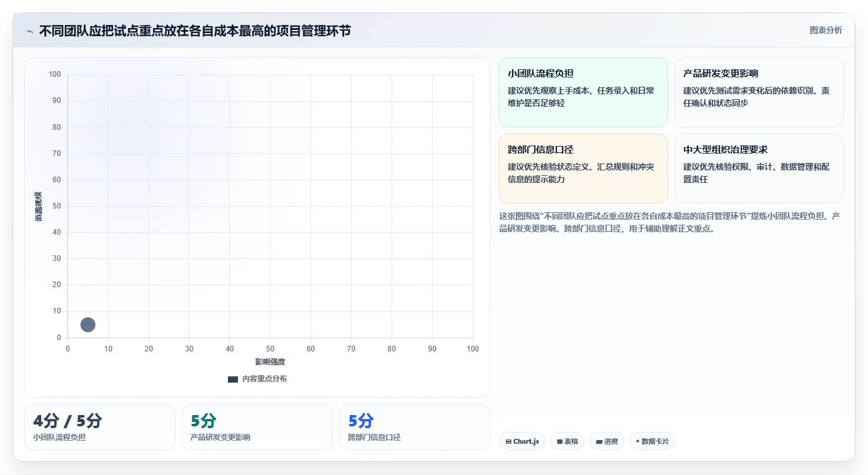The height and width of the screenshot is (475, 868).
Task: Click the 图表分析 label in the header
Action: (x=826, y=30)
